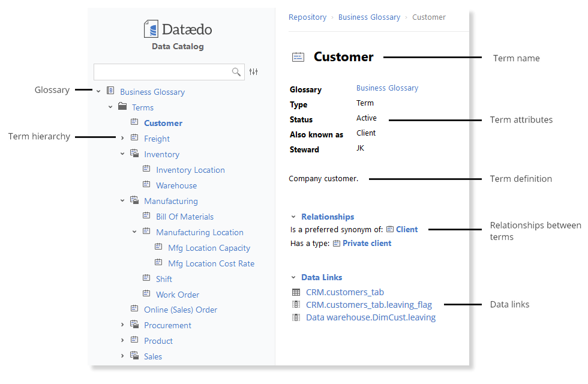Go to Repository breadcrumb link
This screenshot has height=384, width=588.
coord(307,17)
